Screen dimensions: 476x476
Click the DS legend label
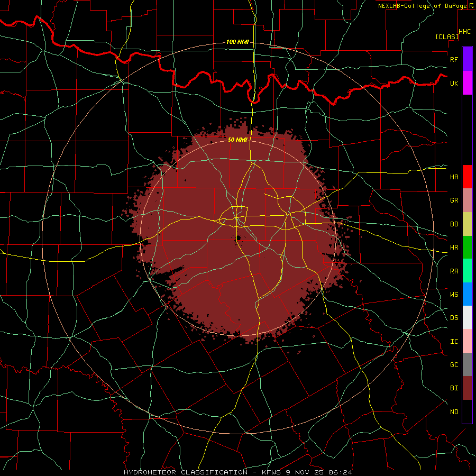click(454, 318)
